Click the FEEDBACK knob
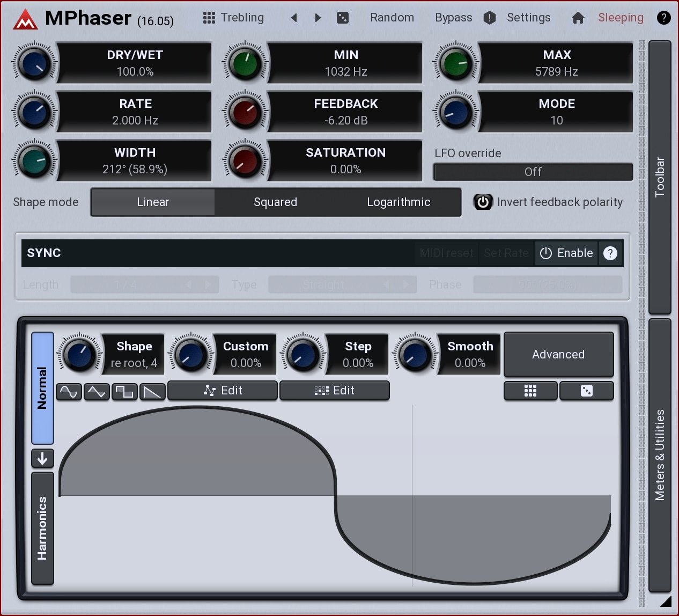Viewport: 679px width, 616px height. [x=245, y=112]
